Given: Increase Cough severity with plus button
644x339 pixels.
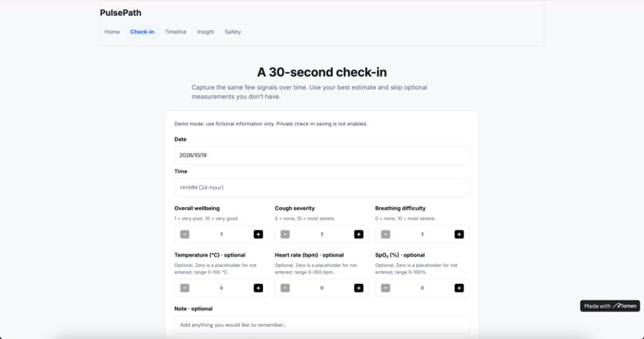Looking at the screenshot, I should 359,234.
